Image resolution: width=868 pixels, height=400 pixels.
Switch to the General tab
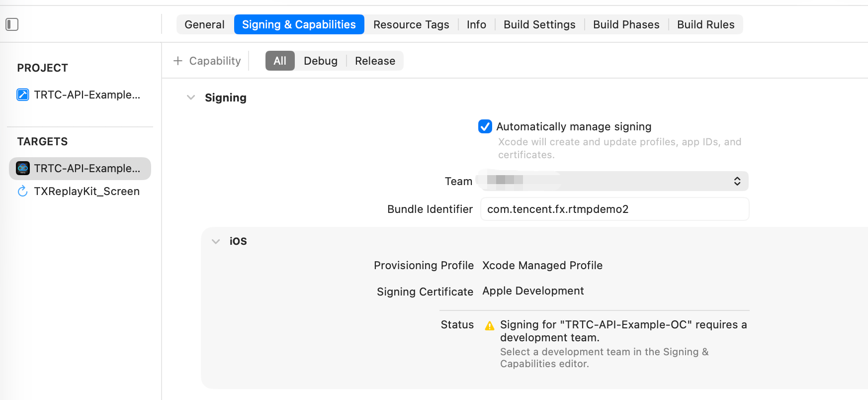(x=204, y=24)
